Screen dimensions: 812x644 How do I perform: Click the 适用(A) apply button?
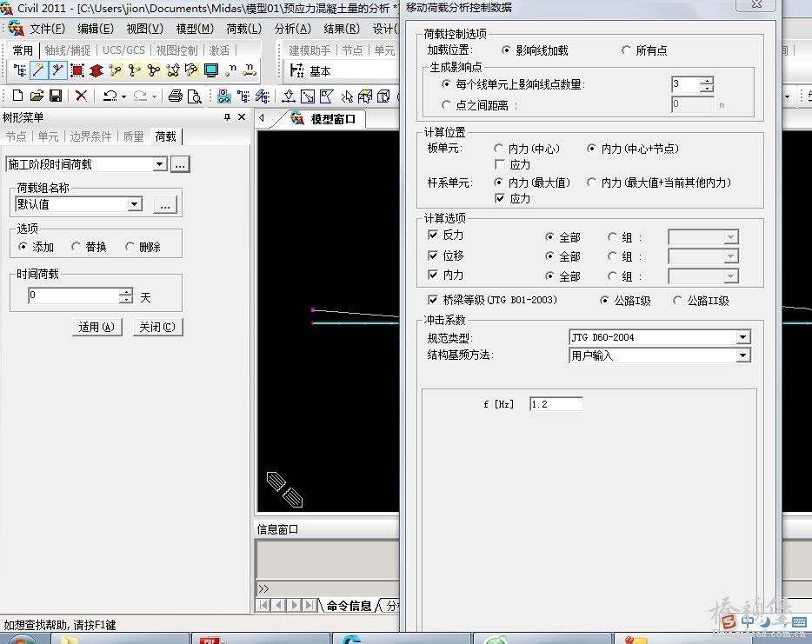(97, 327)
